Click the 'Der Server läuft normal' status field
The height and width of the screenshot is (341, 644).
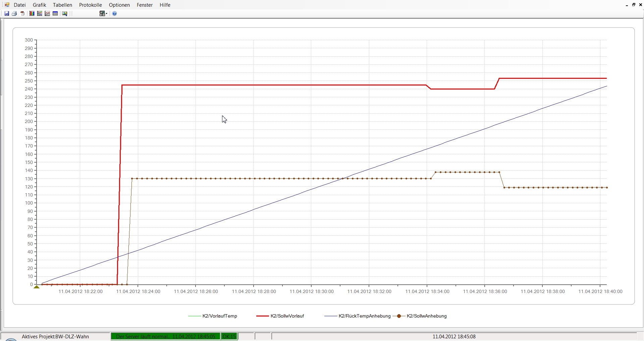click(x=166, y=337)
